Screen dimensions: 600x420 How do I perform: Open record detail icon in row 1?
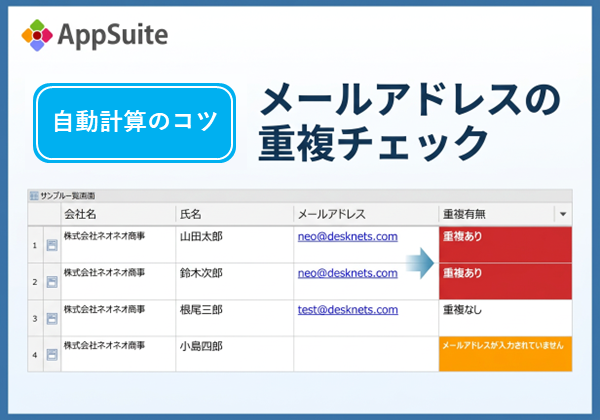tap(52, 245)
